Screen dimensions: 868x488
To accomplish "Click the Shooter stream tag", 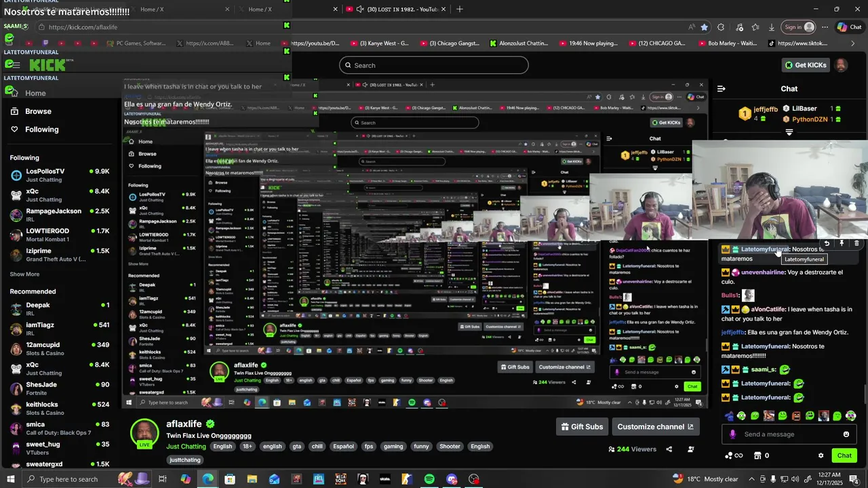I will [x=450, y=447].
